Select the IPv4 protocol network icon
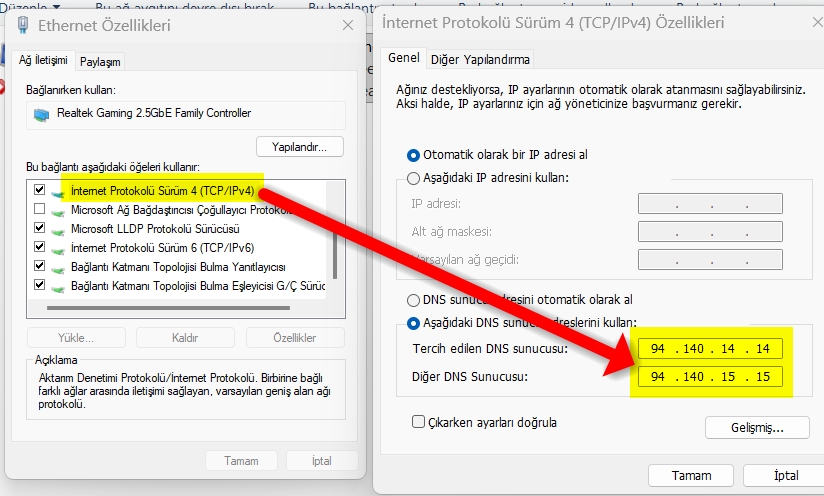 [57, 193]
